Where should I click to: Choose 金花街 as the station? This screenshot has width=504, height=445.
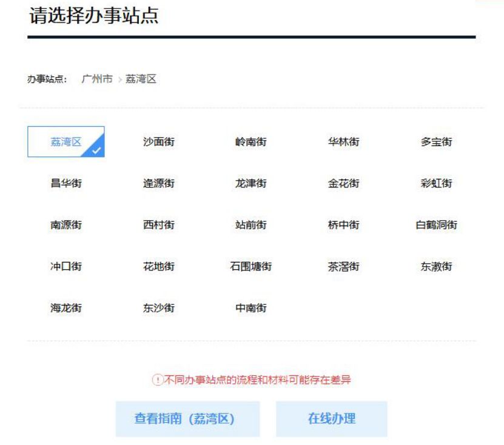click(x=343, y=183)
